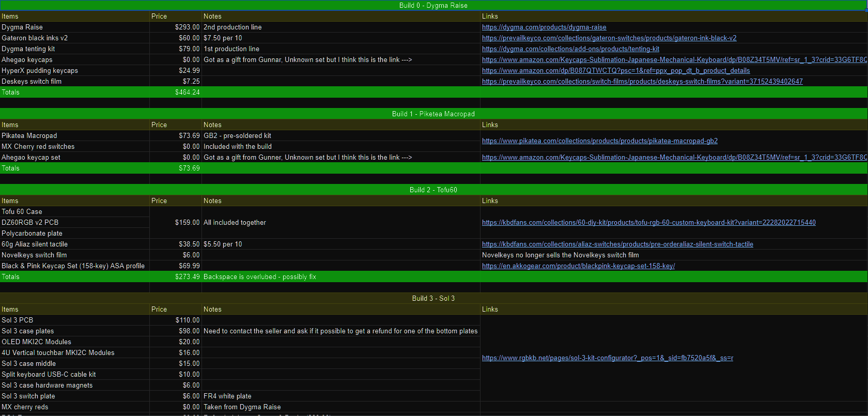Select the $464.24 total cell
Viewport: 868px width, 416px height.
176,93
